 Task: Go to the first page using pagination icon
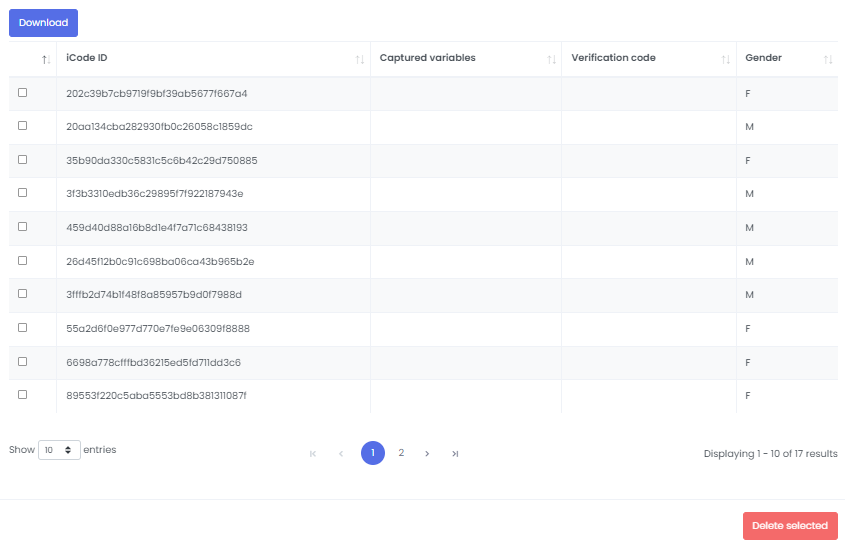coord(313,453)
